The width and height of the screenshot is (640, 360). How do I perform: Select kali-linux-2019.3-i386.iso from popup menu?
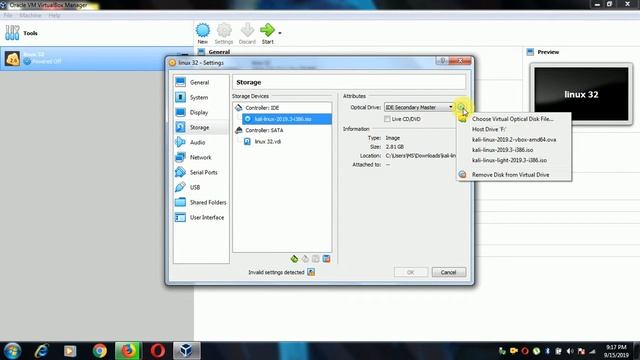[514, 150]
